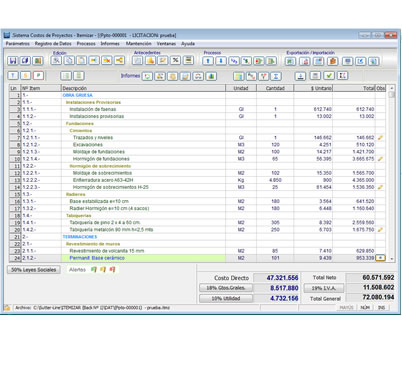Click the red alert flag icon

pos(112,269)
